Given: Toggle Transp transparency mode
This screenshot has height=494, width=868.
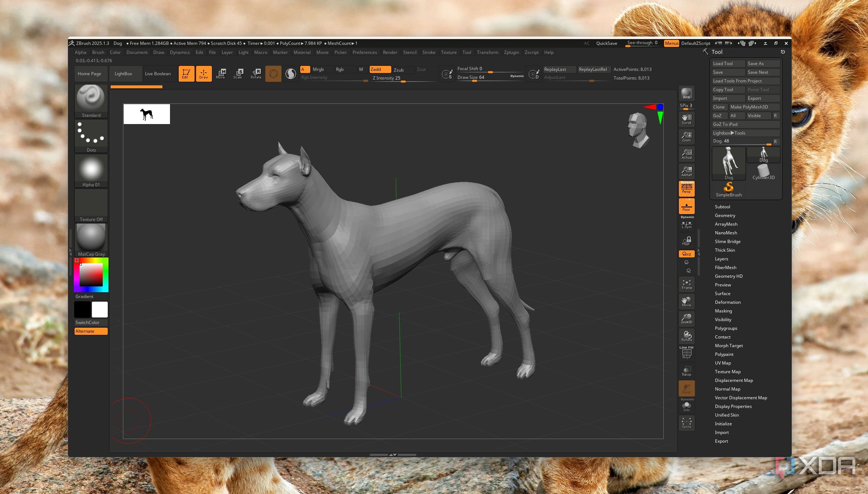Looking at the screenshot, I should point(686,371).
